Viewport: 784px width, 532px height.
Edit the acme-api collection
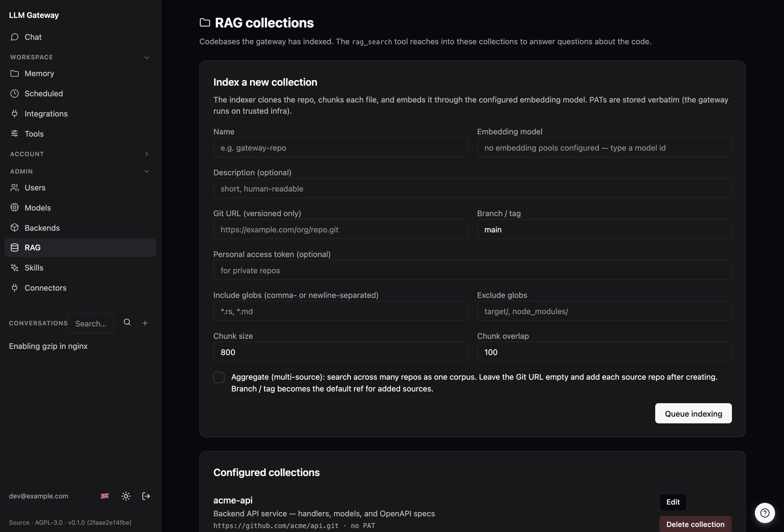pos(673,502)
